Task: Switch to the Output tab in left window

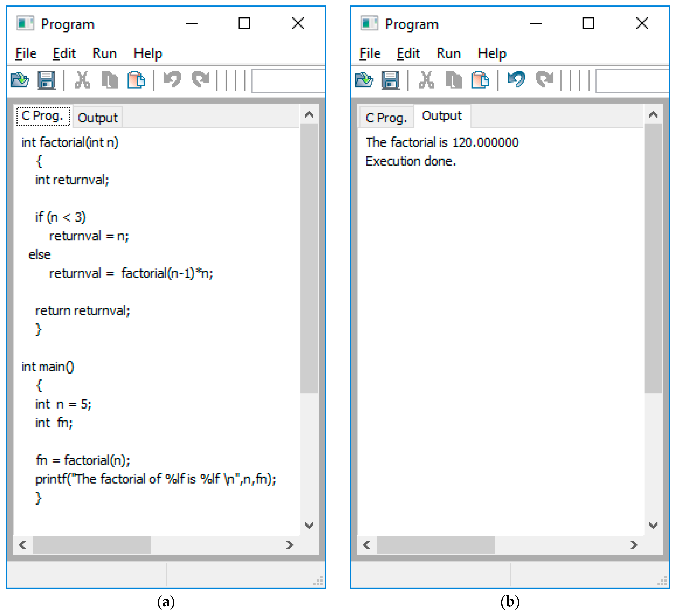Action: 98,118
